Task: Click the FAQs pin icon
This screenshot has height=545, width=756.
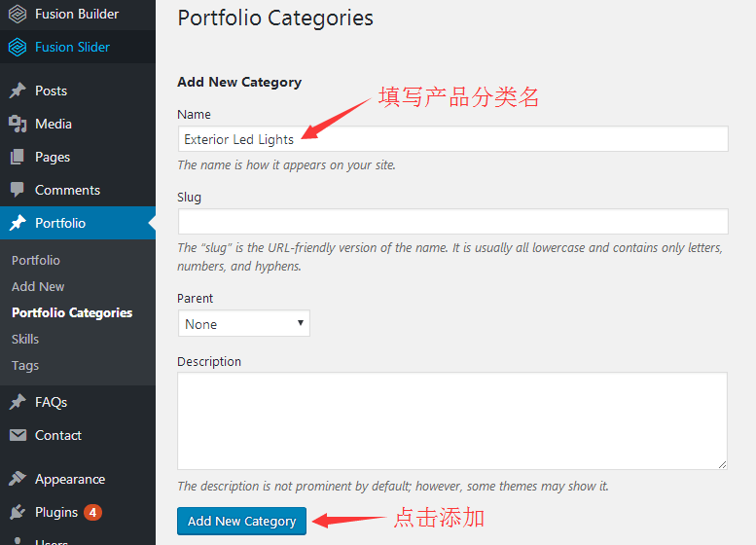Action: (18, 402)
